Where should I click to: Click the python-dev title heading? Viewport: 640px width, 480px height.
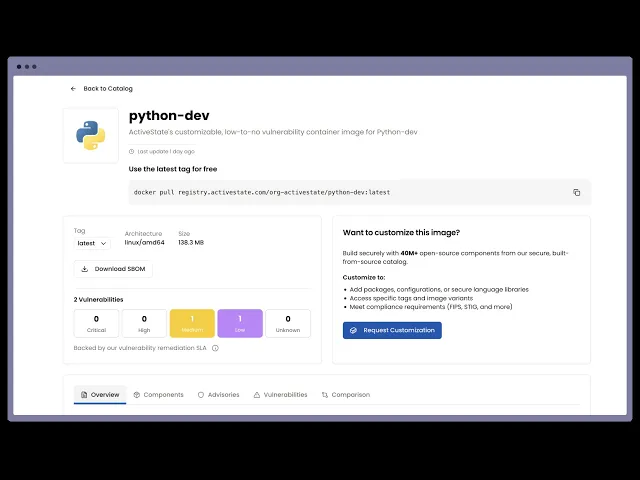[x=169, y=116]
